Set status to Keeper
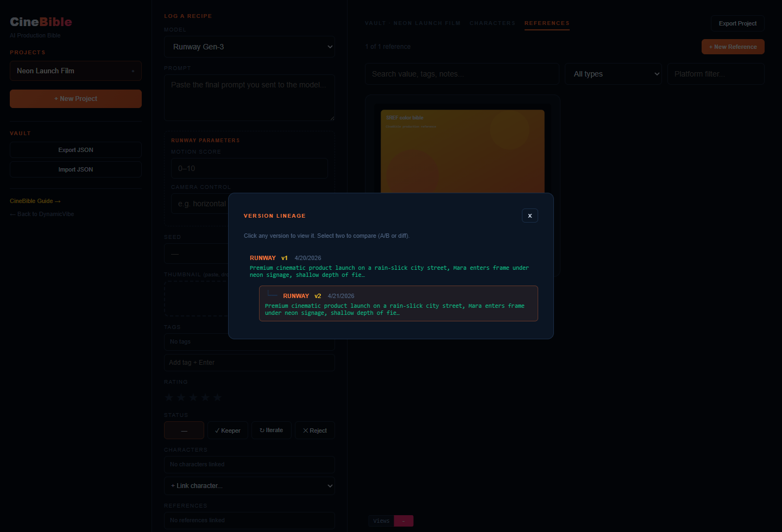 click(x=228, y=430)
